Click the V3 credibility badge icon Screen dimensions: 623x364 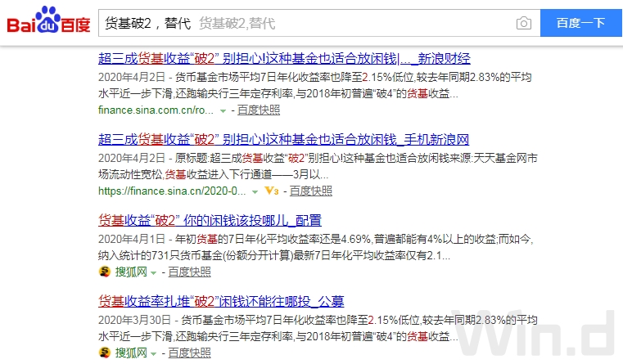pyautogui.click(x=271, y=191)
